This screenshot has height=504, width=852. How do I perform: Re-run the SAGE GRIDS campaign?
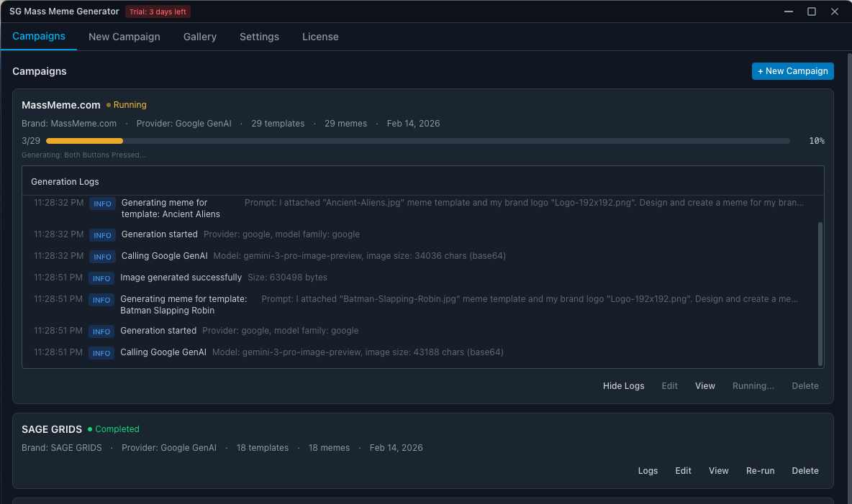pyautogui.click(x=760, y=470)
